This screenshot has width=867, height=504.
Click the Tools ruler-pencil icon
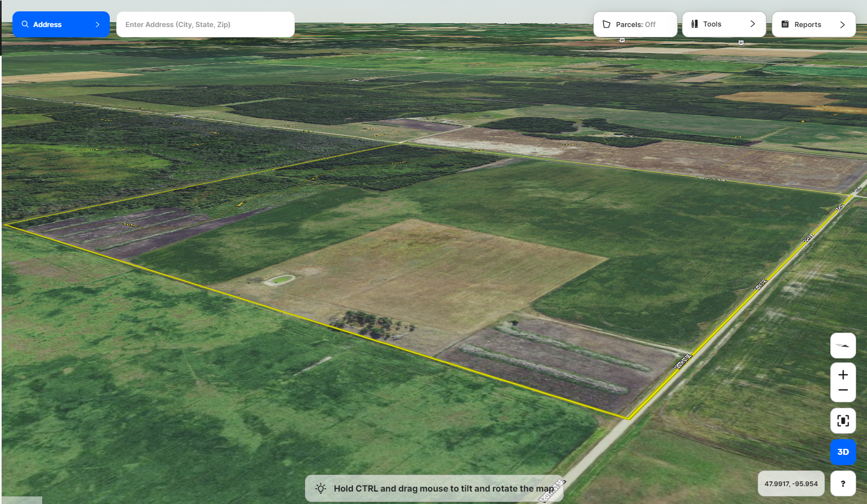coord(694,24)
